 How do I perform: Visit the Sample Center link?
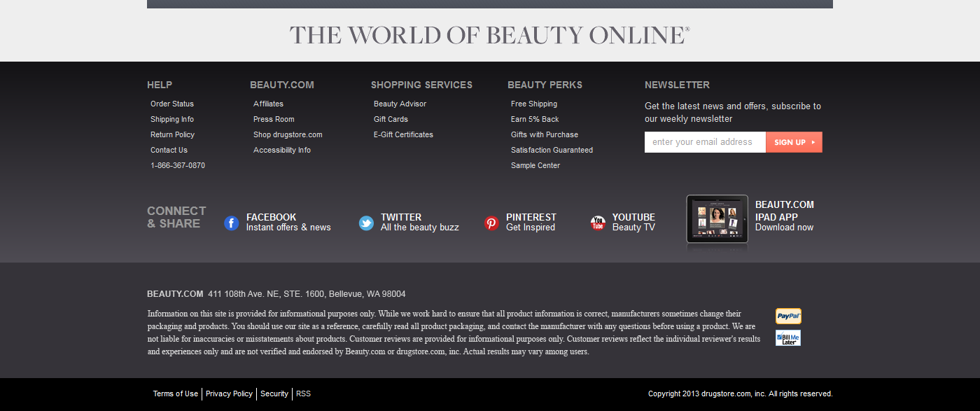coord(535,165)
